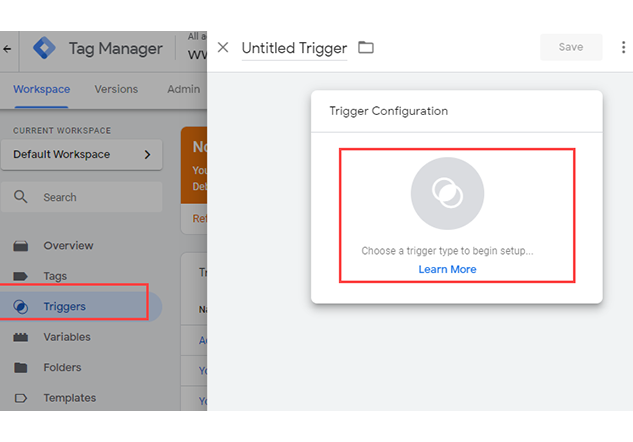Open Folders in the sidebar

click(x=63, y=368)
